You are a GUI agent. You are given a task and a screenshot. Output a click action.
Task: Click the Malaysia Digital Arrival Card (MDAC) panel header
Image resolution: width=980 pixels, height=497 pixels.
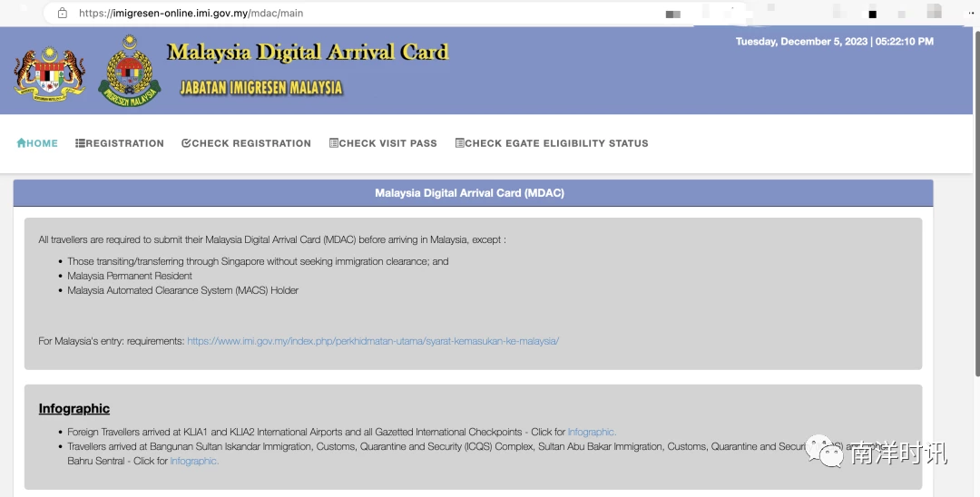(473, 193)
